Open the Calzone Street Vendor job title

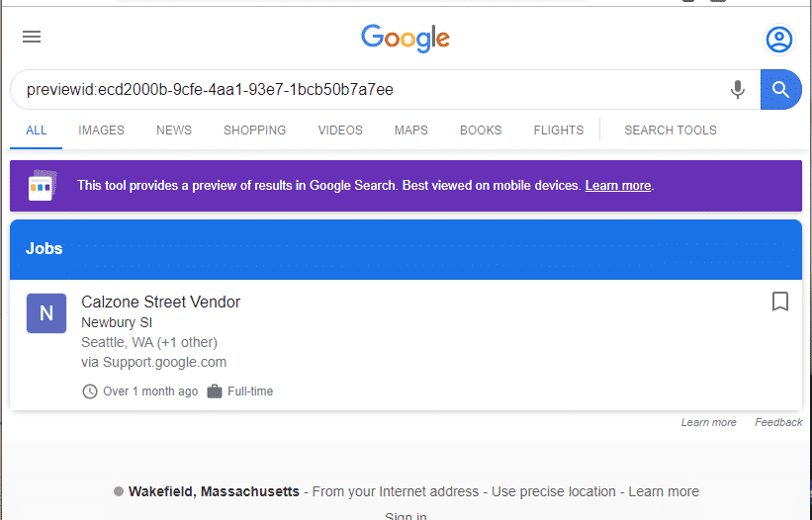pyautogui.click(x=160, y=302)
